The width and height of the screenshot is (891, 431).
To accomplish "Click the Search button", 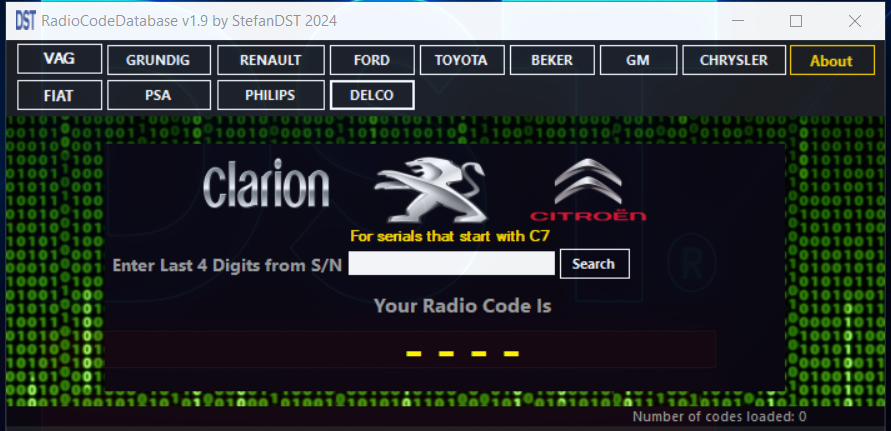I will click(x=594, y=264).
